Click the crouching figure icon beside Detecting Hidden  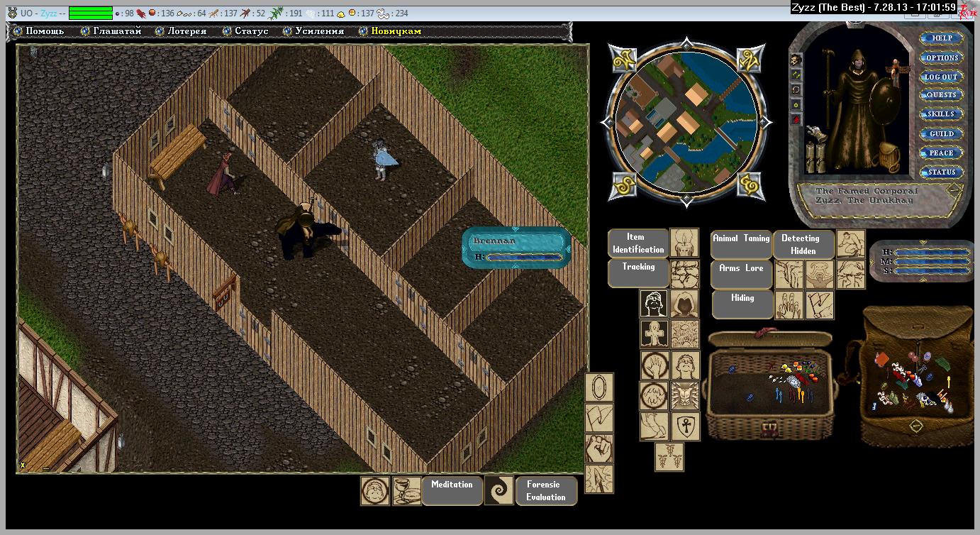850,243
